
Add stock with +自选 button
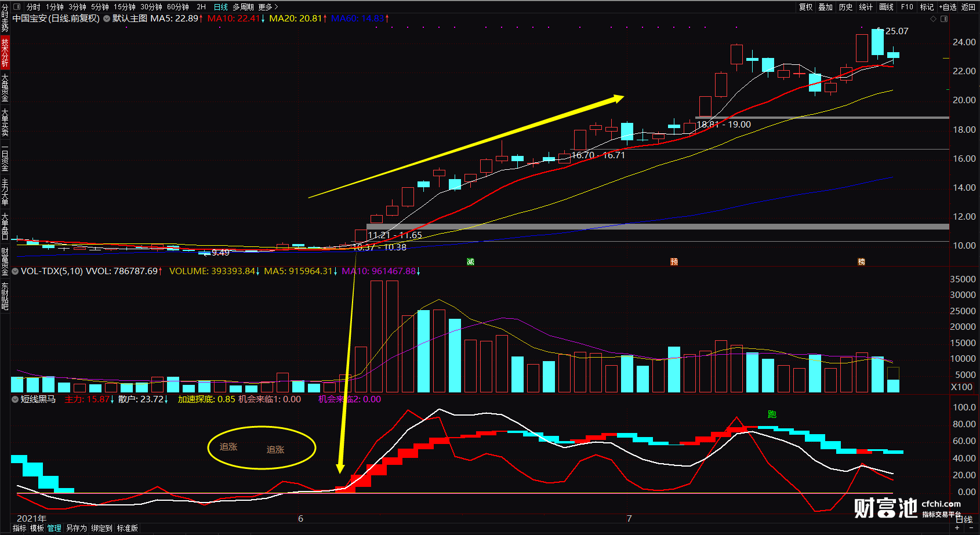click(x=948, y=7)
